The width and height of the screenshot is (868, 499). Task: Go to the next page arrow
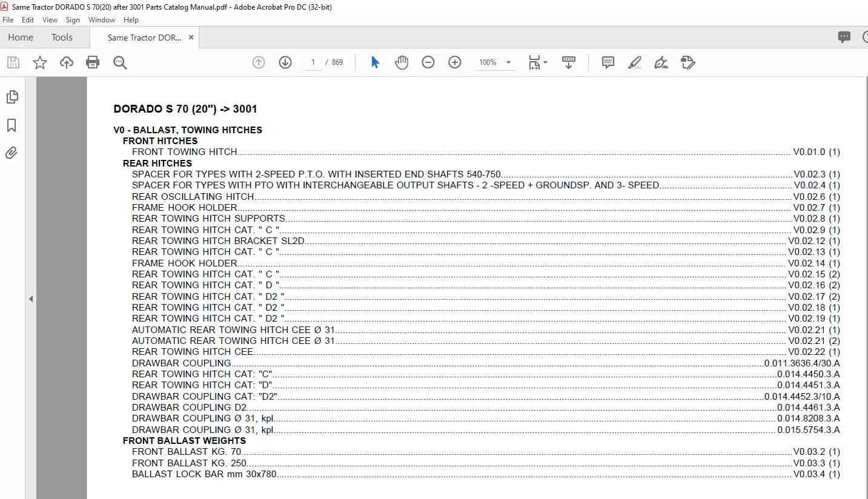click(285, 62)
